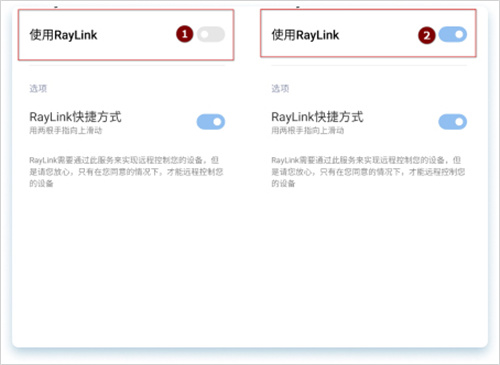Click '使用RayLink' label in right panel
The width and height of the screenshot is (500, 365).
pos(305,35)
